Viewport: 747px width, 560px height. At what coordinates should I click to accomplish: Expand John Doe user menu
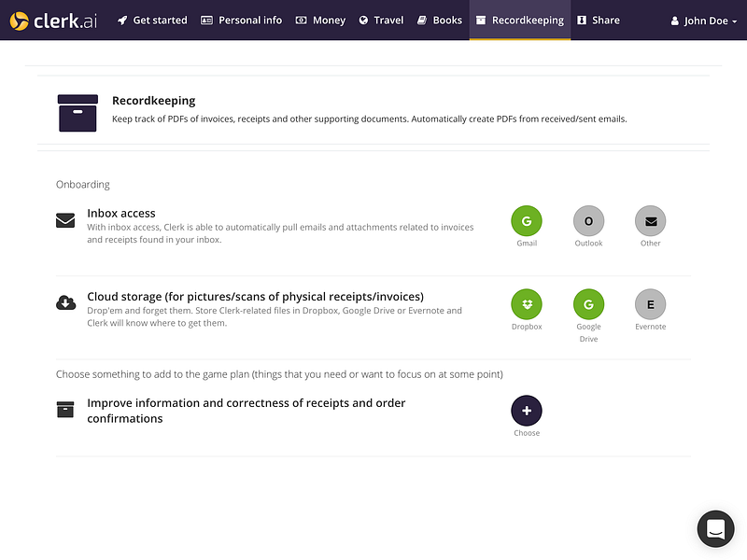704,21
